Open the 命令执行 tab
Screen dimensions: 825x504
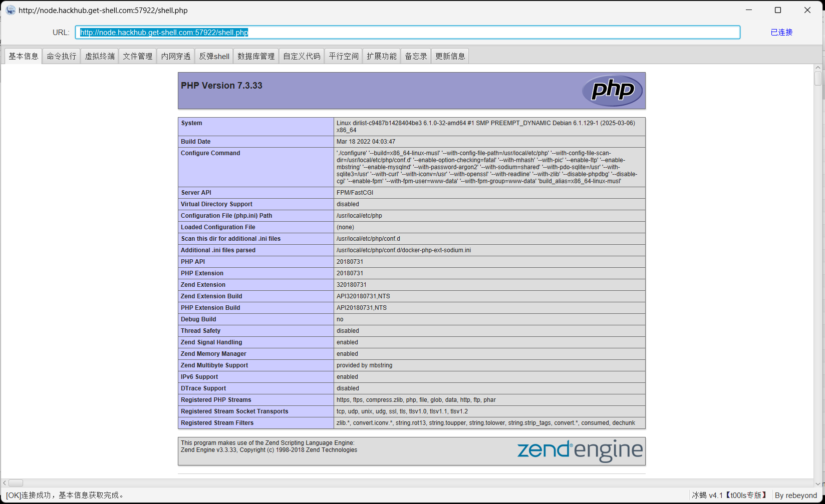pyautogui.click(x=62, y=56)
